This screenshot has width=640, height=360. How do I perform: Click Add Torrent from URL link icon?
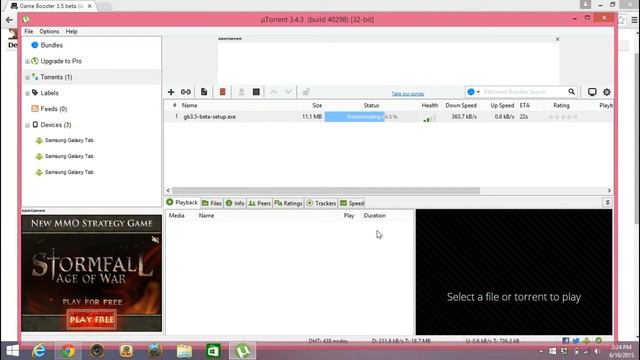point(186,92)
